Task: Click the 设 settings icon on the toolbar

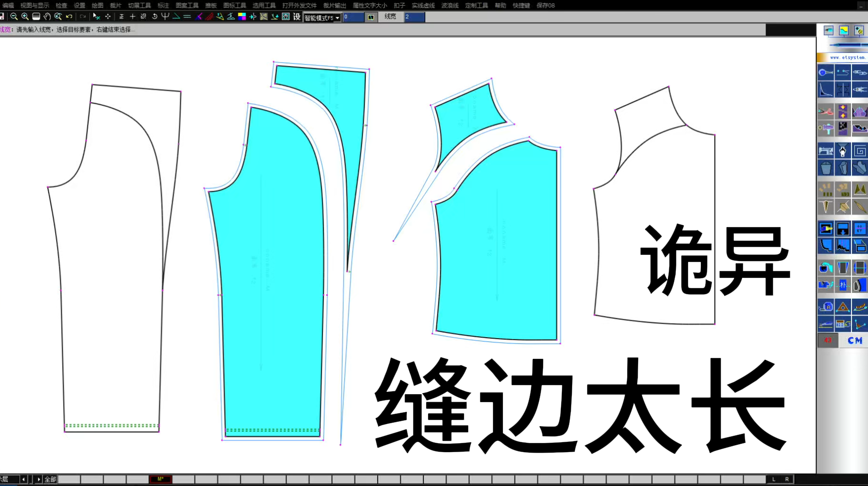Action: [x=296, y=16]
